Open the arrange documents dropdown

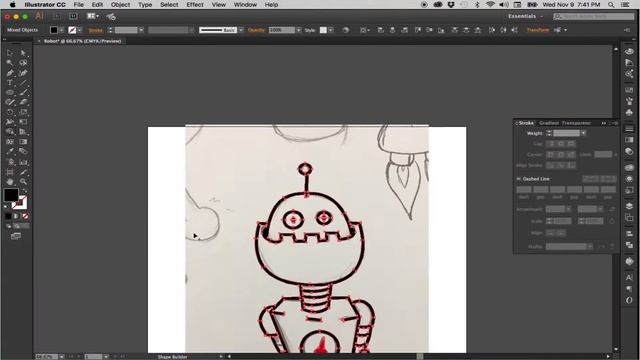click(93, 16)
